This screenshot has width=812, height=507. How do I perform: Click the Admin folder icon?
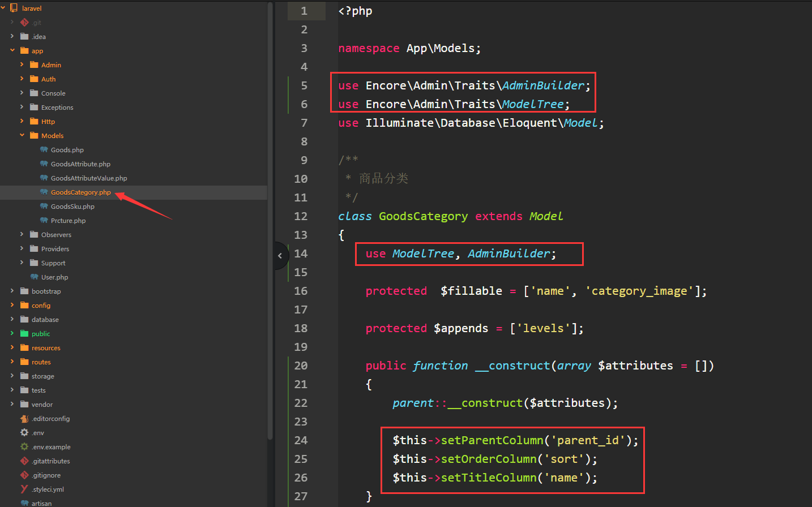coord(34,65)
